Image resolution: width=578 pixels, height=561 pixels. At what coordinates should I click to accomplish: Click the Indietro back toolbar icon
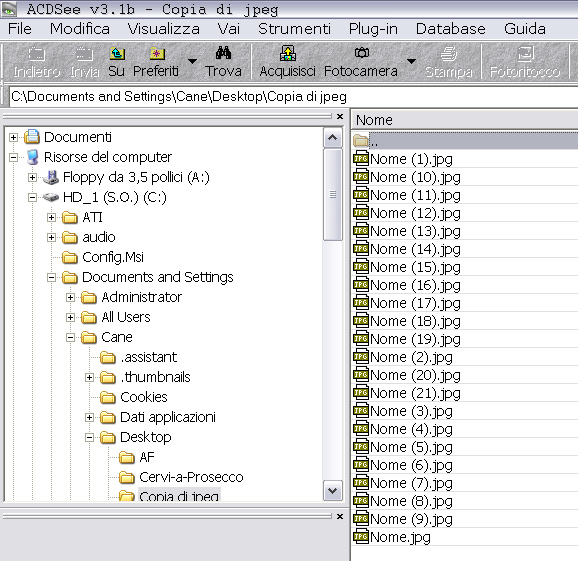pyautogui.click(x=36, y=54)
